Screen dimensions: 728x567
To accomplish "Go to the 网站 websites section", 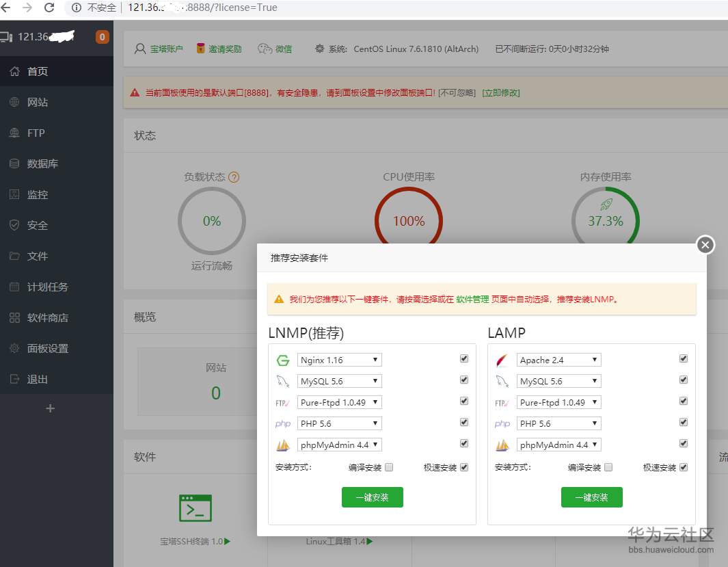I will tap(57, 102).
